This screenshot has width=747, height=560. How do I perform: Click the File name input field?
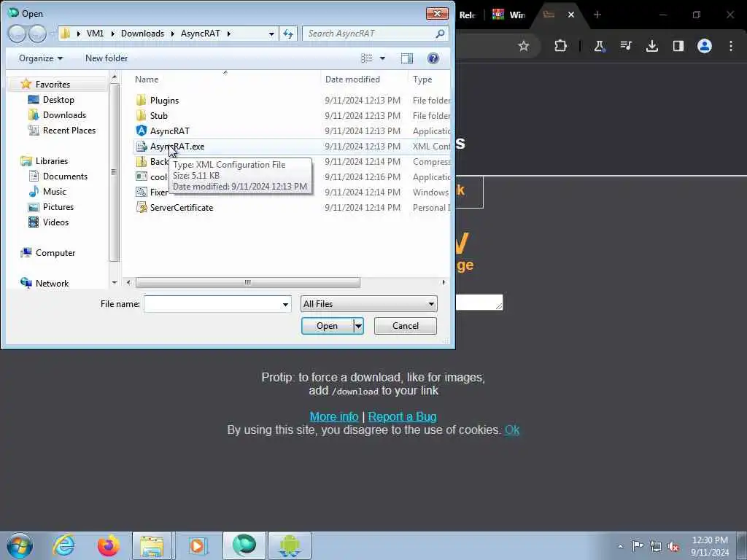click(212, 304)
